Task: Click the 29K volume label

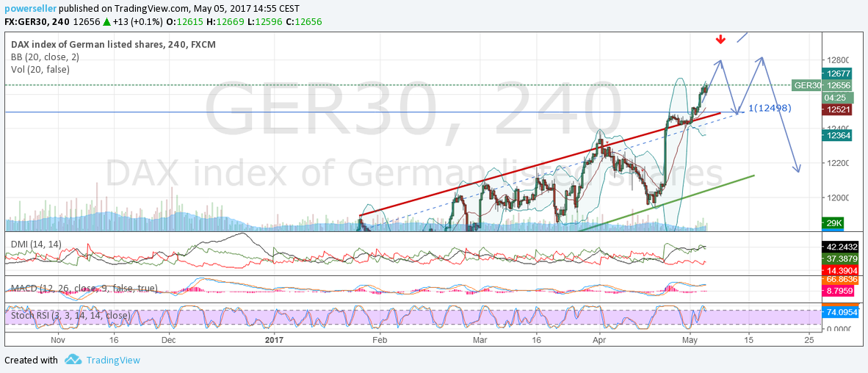Action: 833,223
